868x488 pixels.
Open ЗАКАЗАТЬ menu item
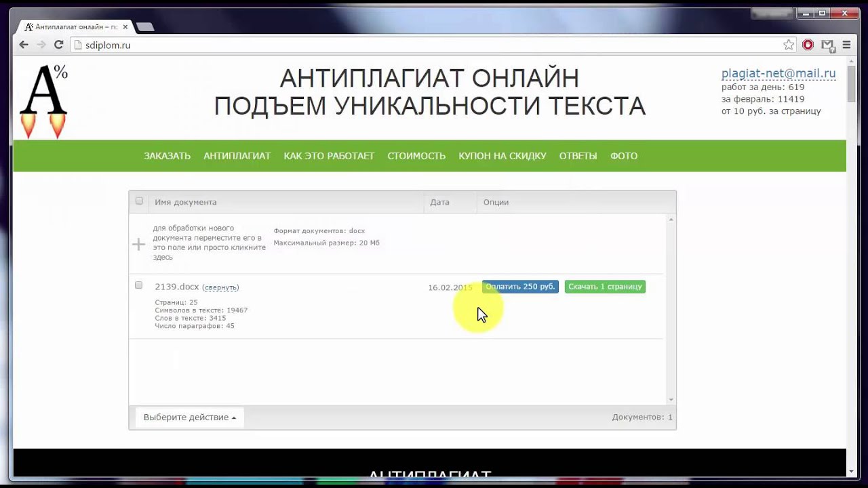coord(167,156)
